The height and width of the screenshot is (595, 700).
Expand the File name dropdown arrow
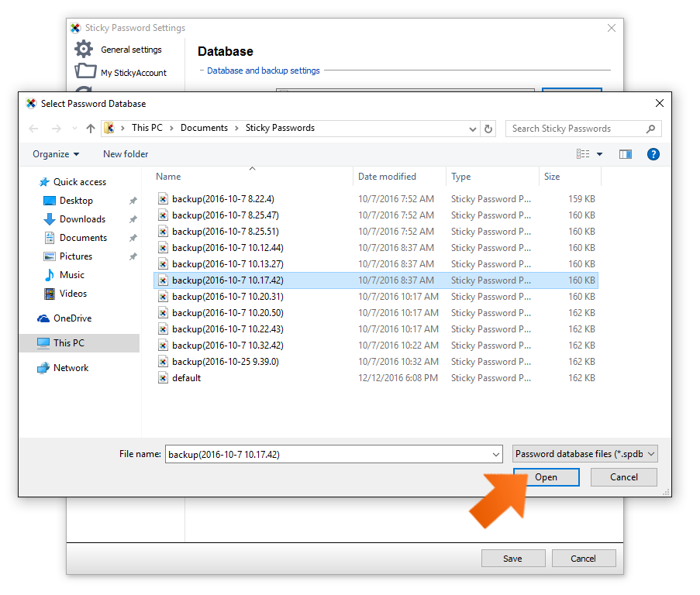point(496,455)
